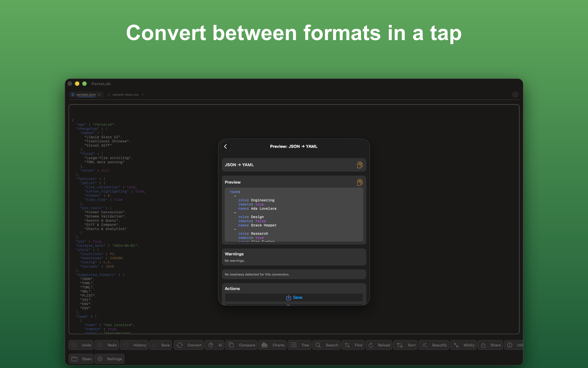This screenshot has width=588, height=368.
Task: Open the Settings
Action: pos(109,359)
